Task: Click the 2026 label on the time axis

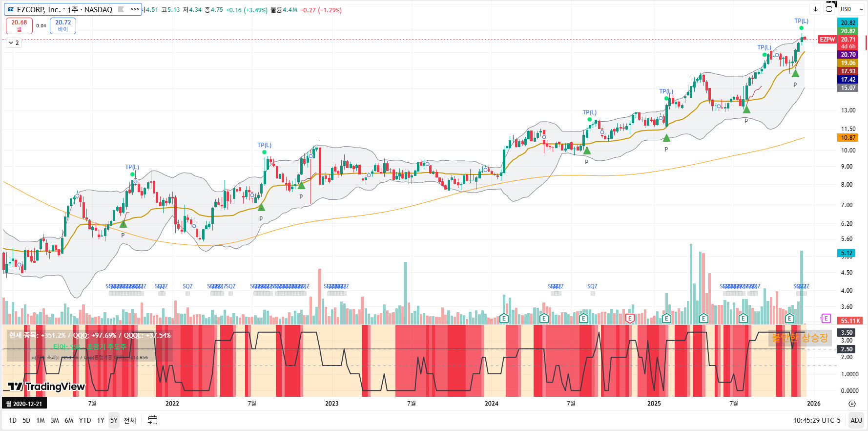Action: click(x=814, y=404)
